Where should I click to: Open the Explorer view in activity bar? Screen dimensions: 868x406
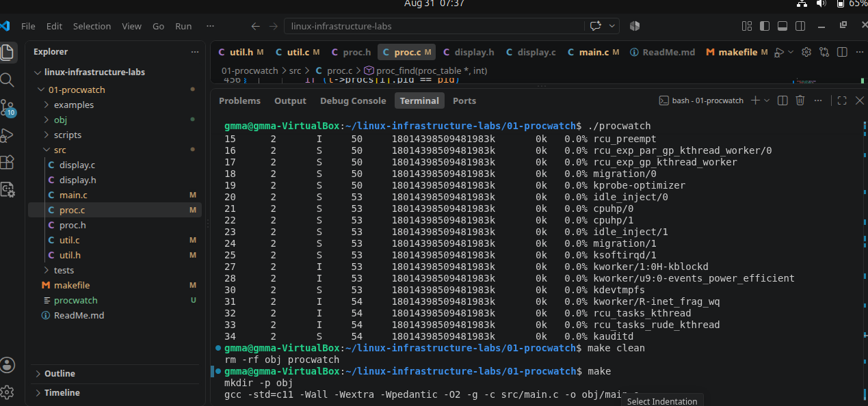click(8, 52)
